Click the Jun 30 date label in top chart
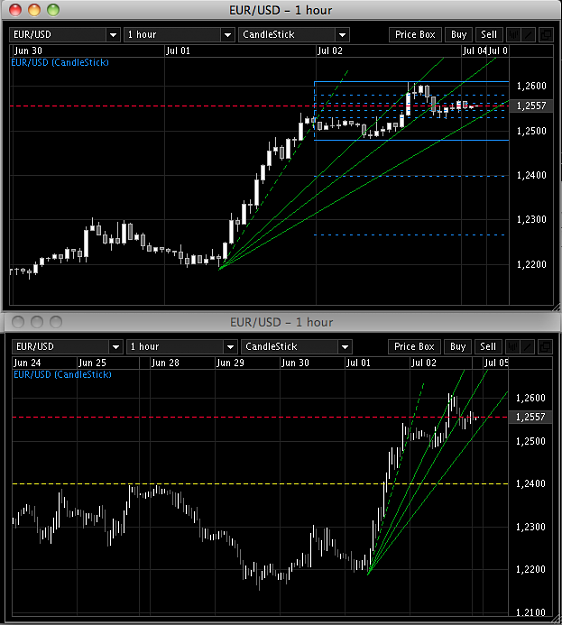Screen dimensions: 562x625 coord(28,51)
